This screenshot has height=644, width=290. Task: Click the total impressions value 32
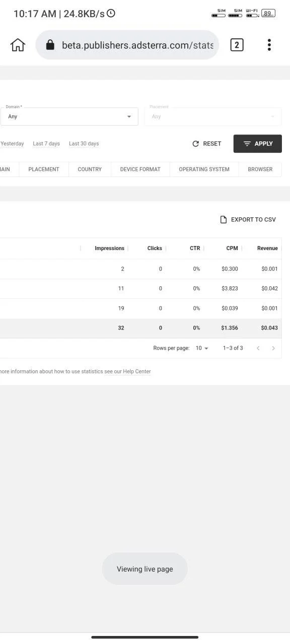tap(121, 328)
